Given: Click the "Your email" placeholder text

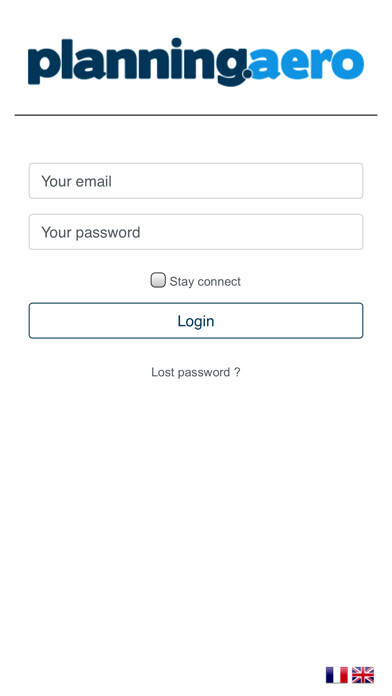Looking at the screenshot, I should 76,181.
